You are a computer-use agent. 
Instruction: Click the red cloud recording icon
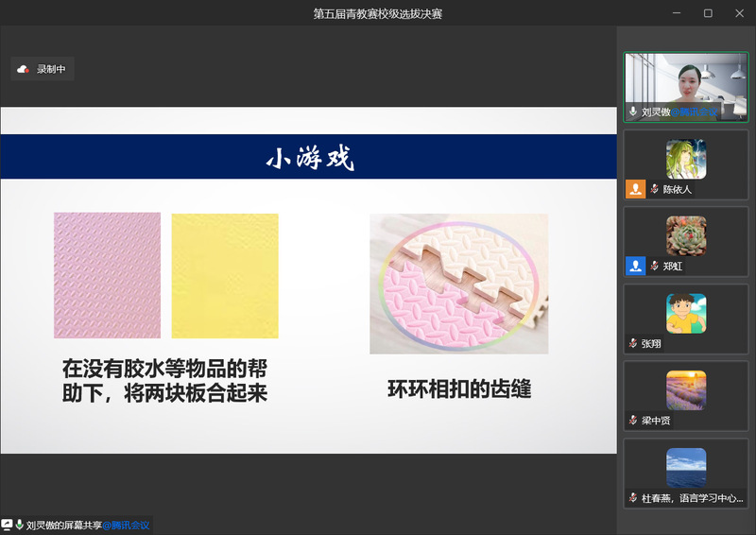(x=24, y=69)
